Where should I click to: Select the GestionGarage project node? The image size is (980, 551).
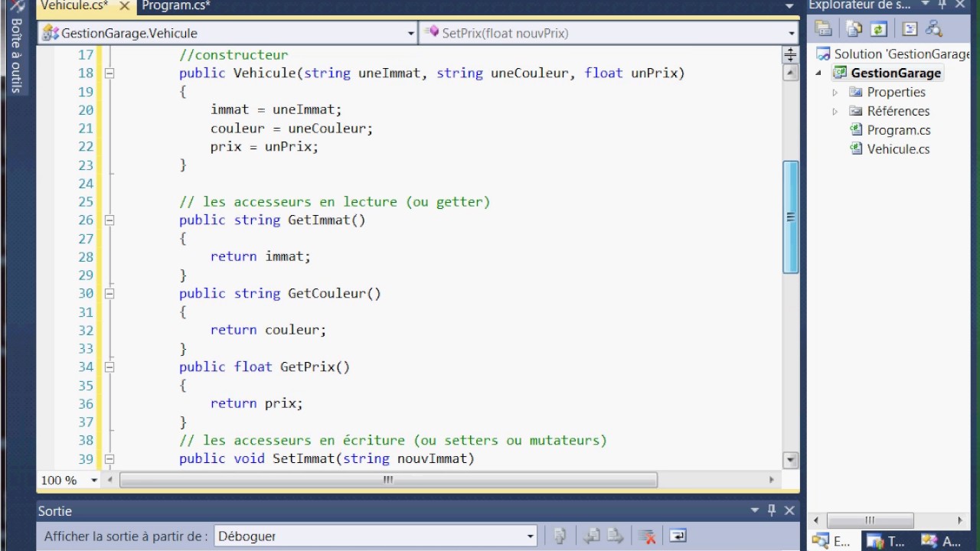[x=896, y=73]
